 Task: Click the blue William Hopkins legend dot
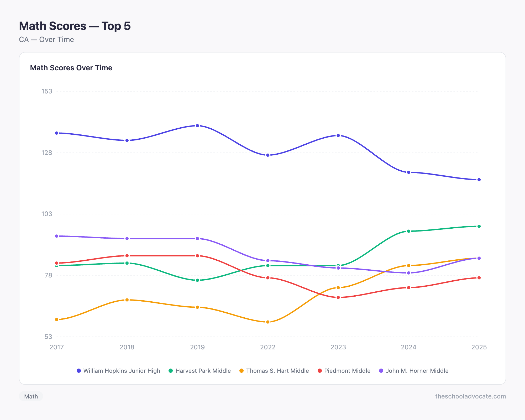click(x=79, y=371)
